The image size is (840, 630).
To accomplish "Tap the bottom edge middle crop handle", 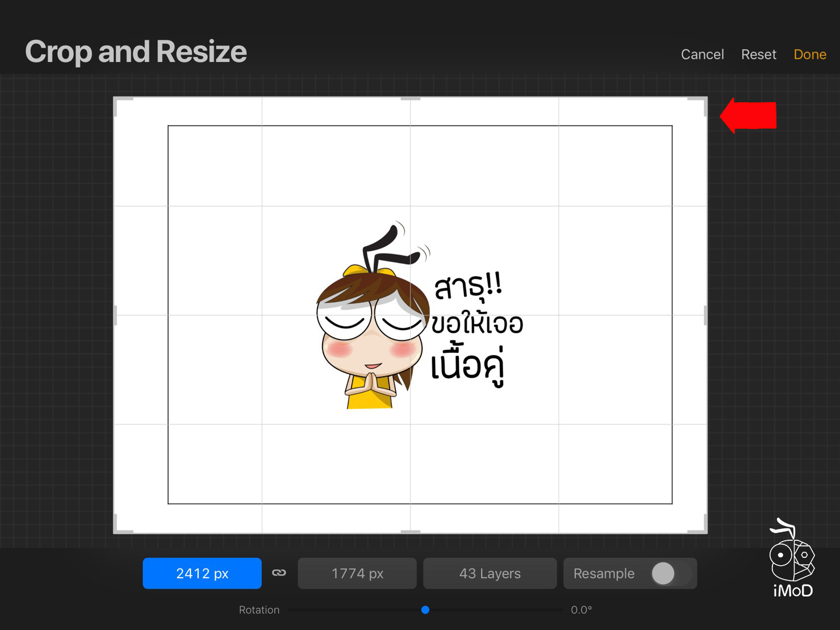I will coord(410,532).
